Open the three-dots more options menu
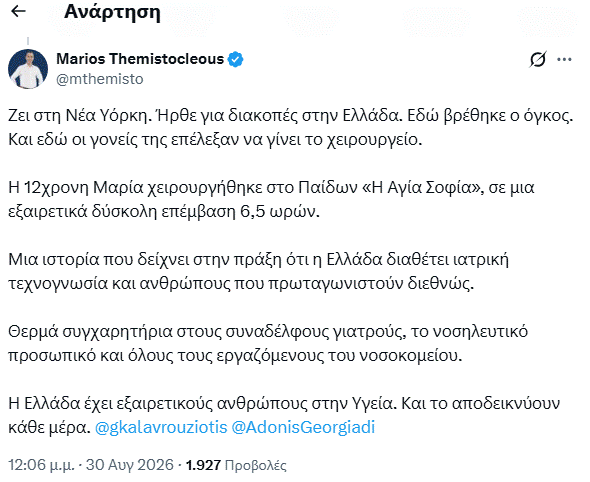 coord(564,59)
